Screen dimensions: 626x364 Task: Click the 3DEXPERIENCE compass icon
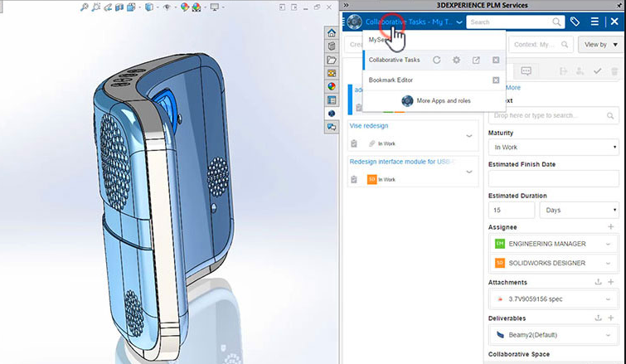point(354,22)
